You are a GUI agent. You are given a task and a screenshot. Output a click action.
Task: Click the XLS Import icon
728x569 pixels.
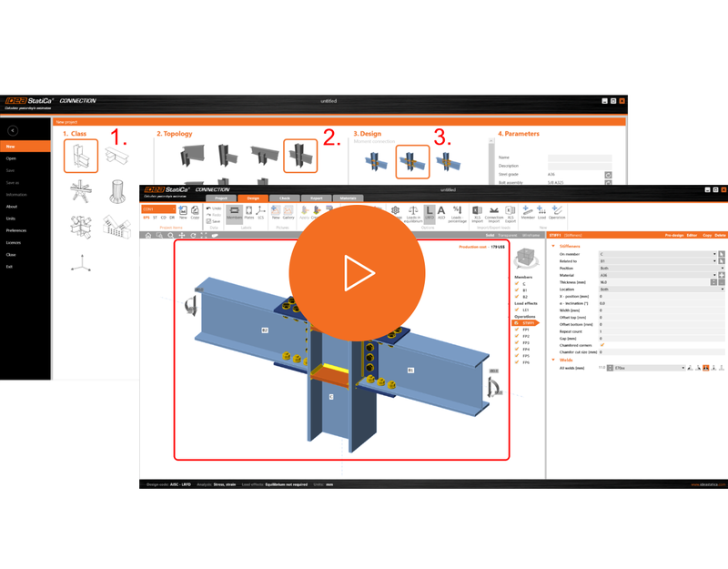[477, 214]
